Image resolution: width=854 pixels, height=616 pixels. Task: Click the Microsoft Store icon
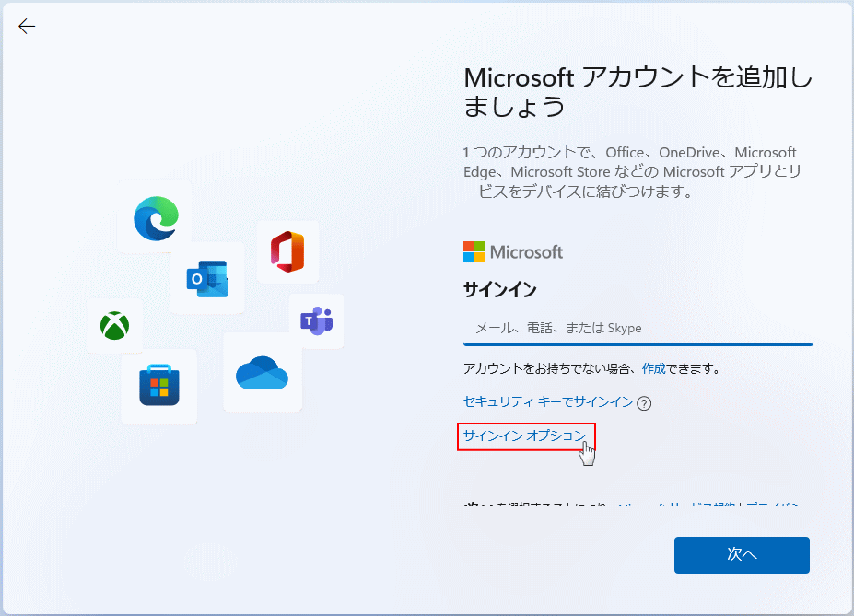pyautogui.click(x=159, y=385)
